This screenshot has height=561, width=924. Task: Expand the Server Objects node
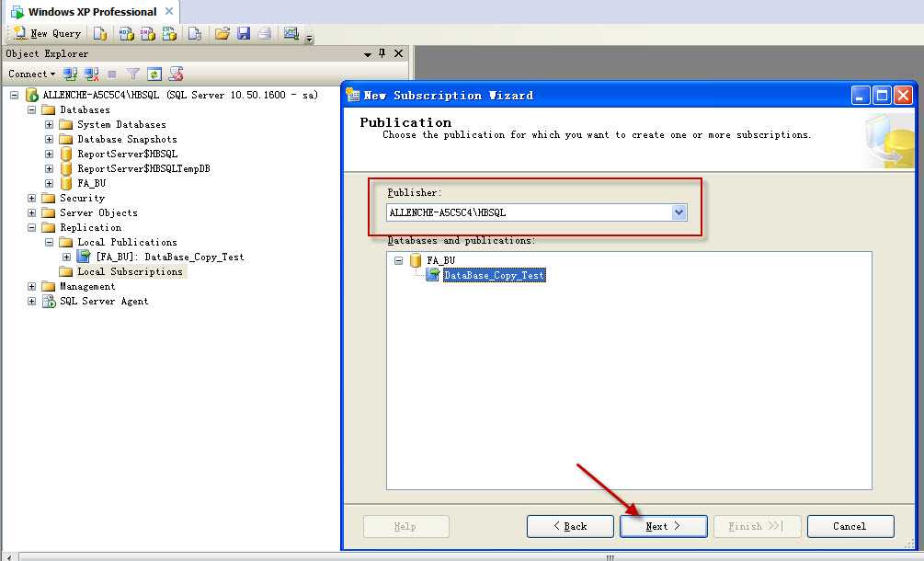(32, 212)
